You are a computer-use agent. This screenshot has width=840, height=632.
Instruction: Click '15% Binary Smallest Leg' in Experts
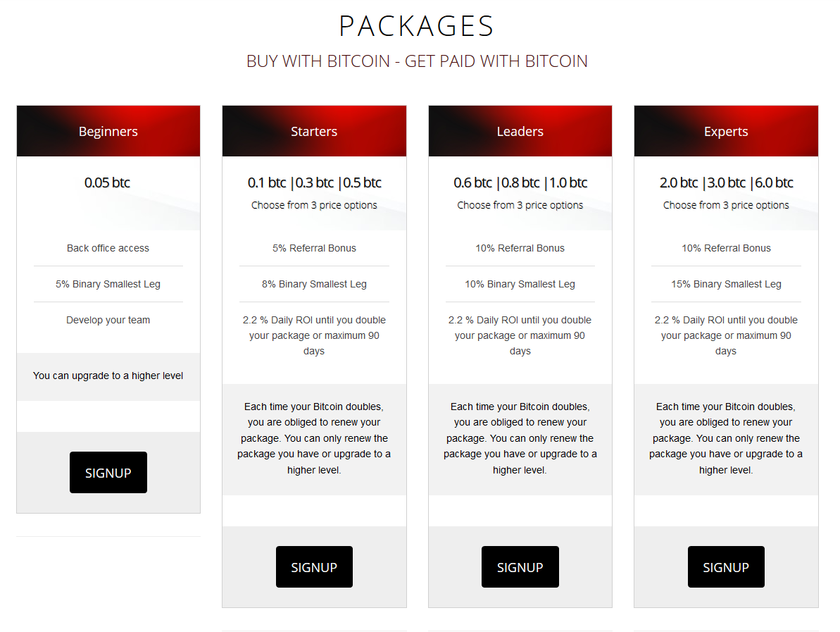tap(726, 284)
